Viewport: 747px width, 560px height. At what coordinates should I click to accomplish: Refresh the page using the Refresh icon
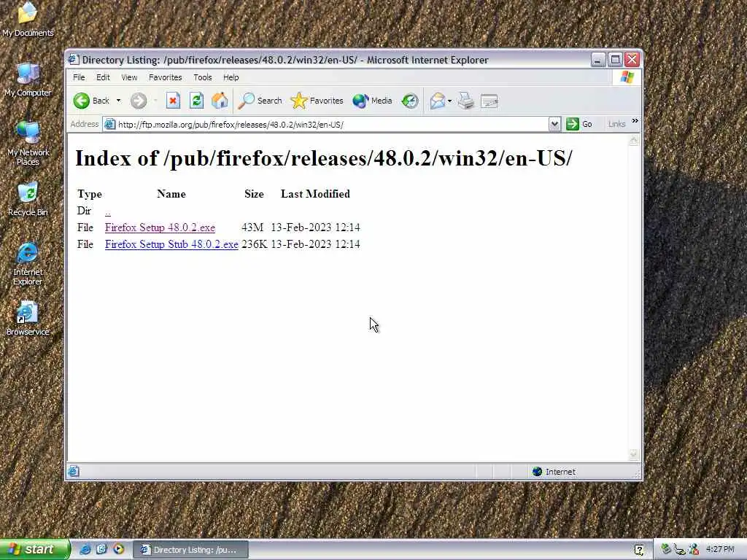tap(196, 101)
